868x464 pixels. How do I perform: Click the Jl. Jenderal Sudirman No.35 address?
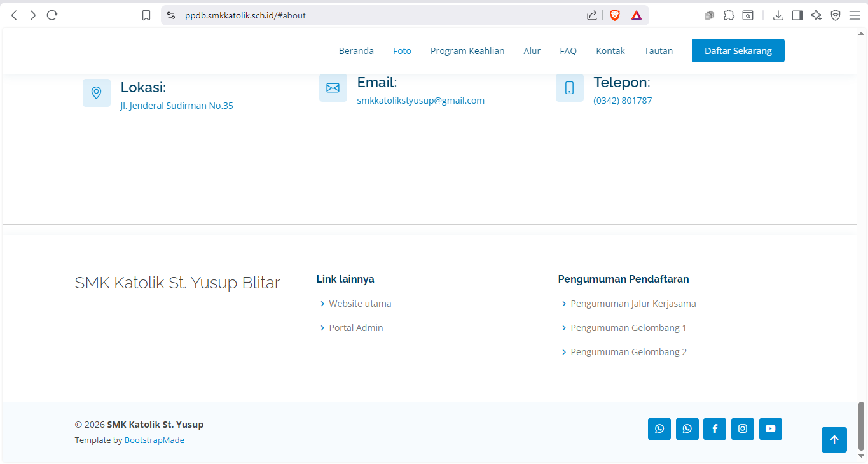[x=177, y=106]
